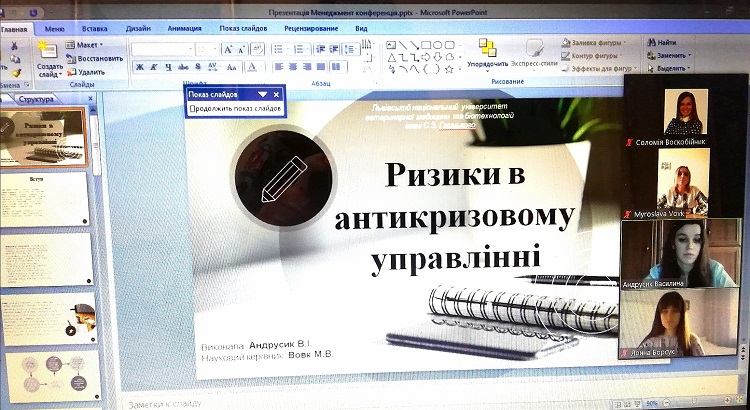Click the italic К icon
The height and width of the screenshot is (410, 750).
tap(154, 67)
